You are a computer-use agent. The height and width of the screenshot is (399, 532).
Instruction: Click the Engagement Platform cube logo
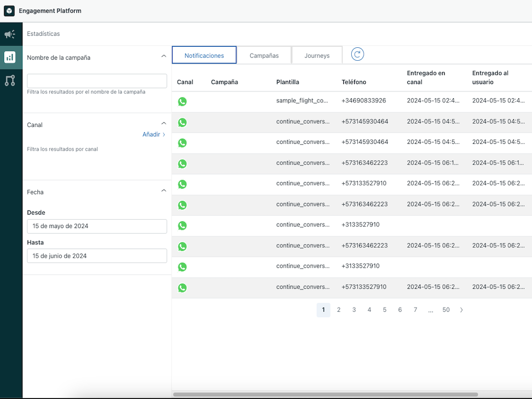[x=9, y=10]
